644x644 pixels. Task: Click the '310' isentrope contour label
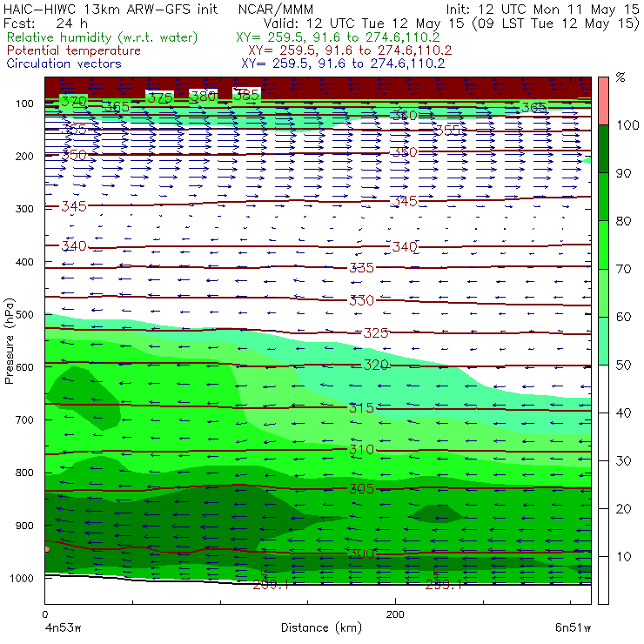361,450
